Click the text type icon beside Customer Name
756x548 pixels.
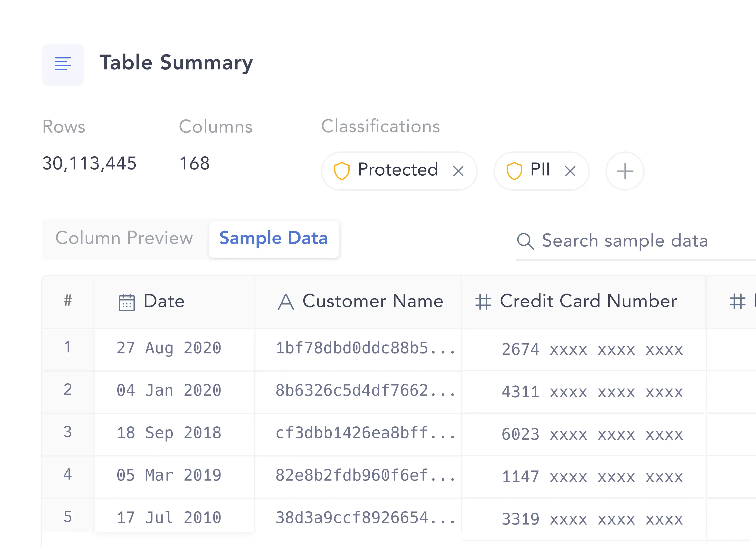tap(286, 302)
